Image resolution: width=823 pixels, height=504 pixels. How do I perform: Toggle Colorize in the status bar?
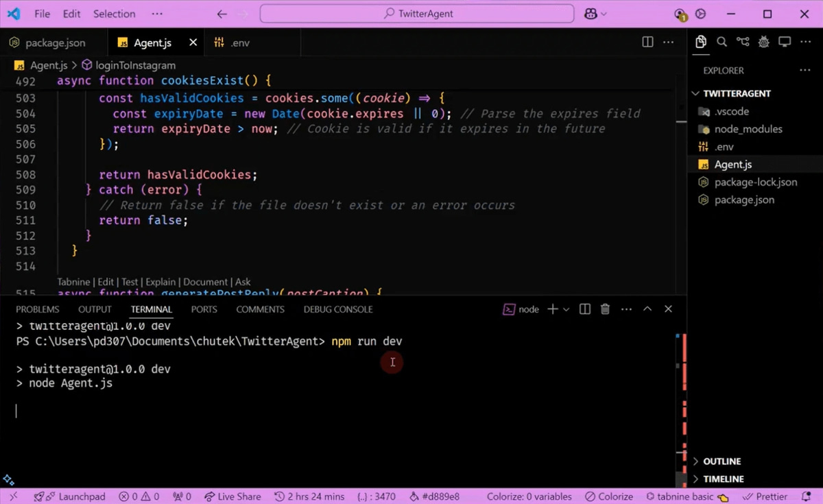[609, 496]
